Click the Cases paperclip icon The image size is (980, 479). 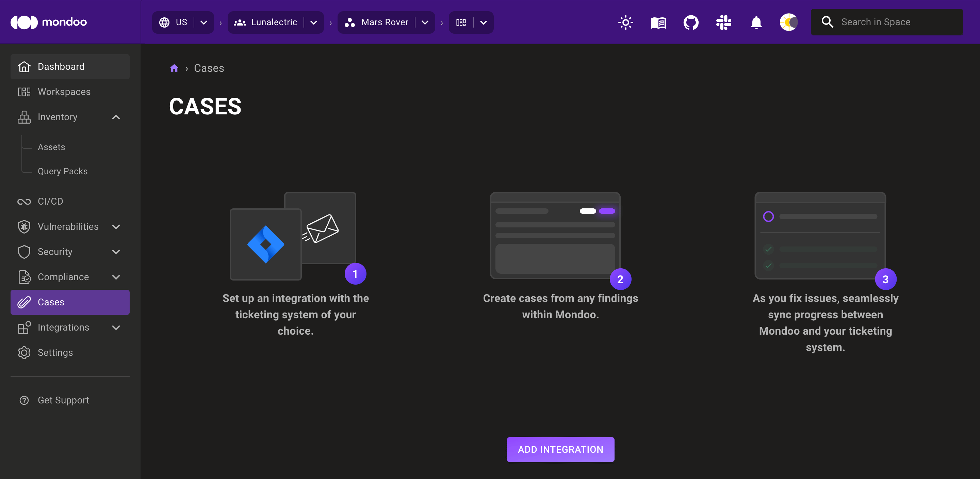tap(24, 302)
